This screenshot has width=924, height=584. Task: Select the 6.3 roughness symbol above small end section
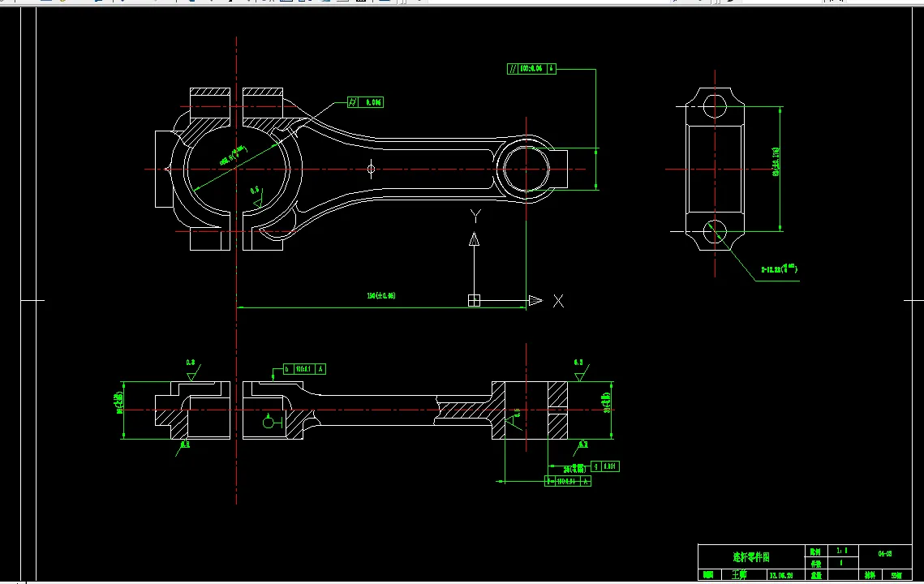point(580,371)
